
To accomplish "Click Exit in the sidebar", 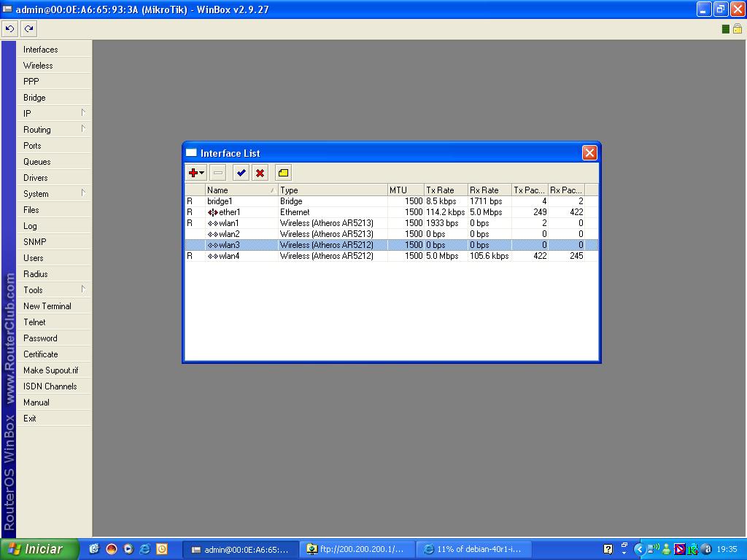I will (x=54, y=418).
